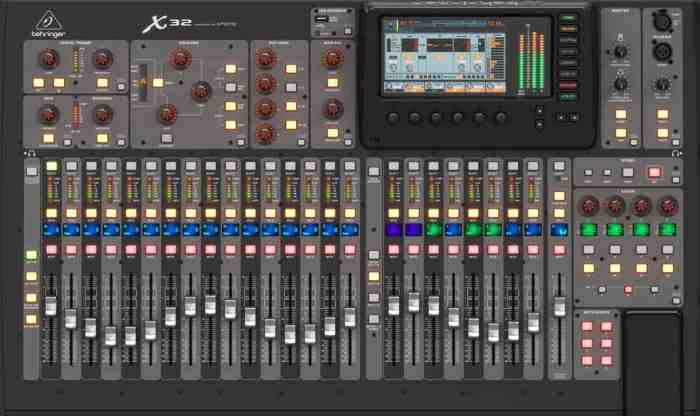Click the display page-up arrow button
This screenshot has width=700, height=416.
click(539, 110)
